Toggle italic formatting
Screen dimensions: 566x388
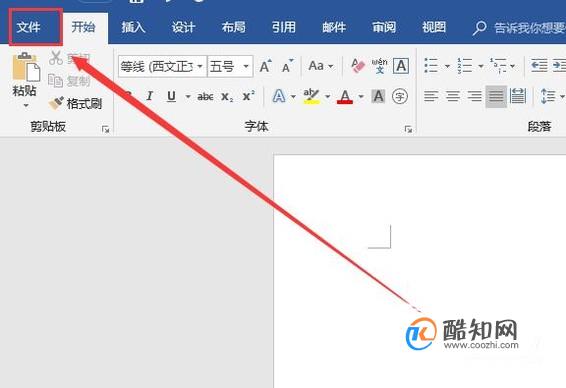pos(149,96)
